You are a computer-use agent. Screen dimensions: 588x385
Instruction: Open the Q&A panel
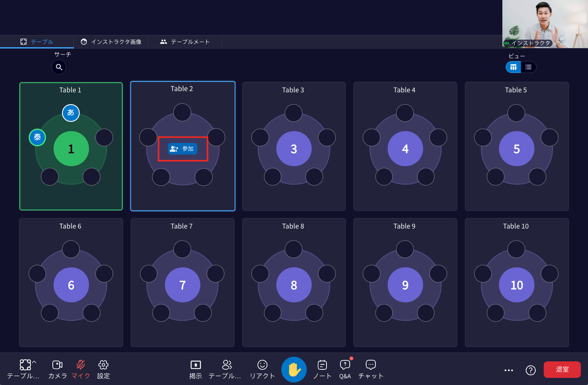tap(345, 369)
